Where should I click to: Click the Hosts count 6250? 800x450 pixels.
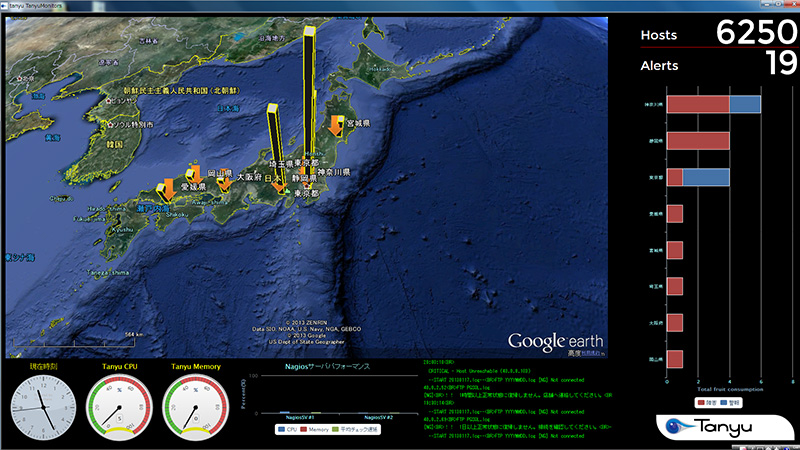757,32
